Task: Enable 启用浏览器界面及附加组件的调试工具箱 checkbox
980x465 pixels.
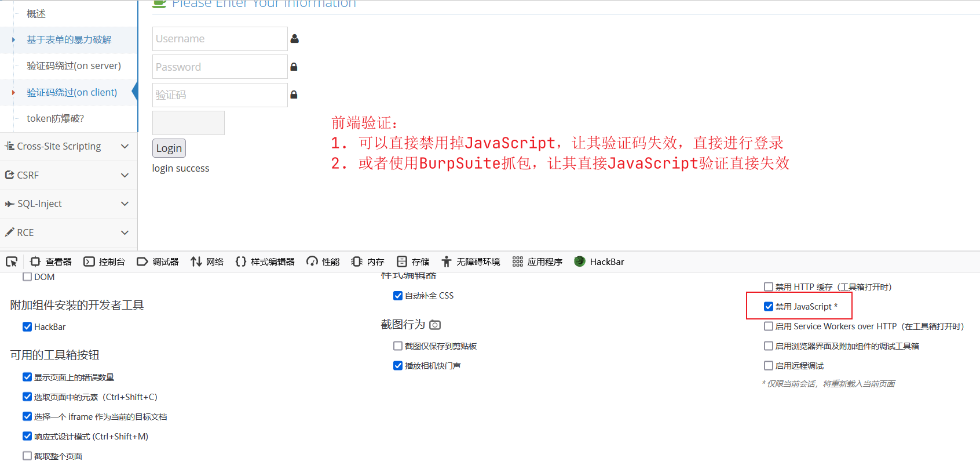Action: (769, 346)
